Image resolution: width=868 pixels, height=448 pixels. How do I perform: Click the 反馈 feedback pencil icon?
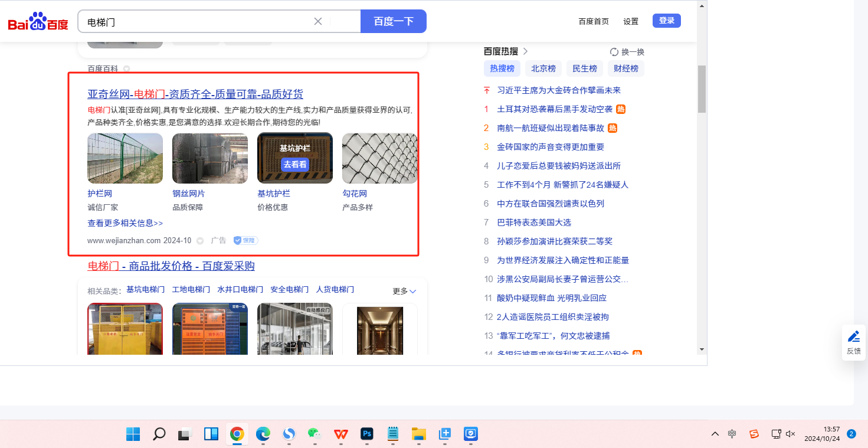point(853,336)
